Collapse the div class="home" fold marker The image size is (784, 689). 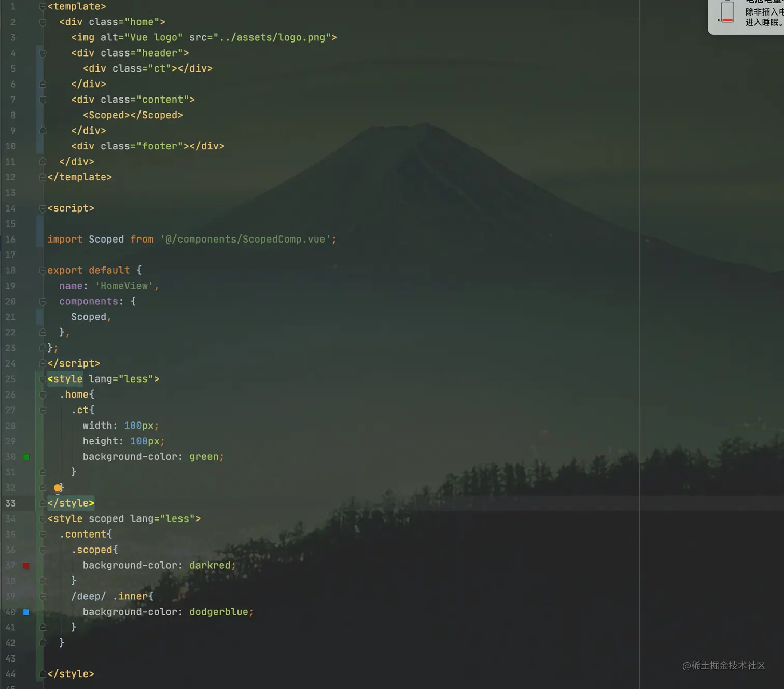(43, 22)
